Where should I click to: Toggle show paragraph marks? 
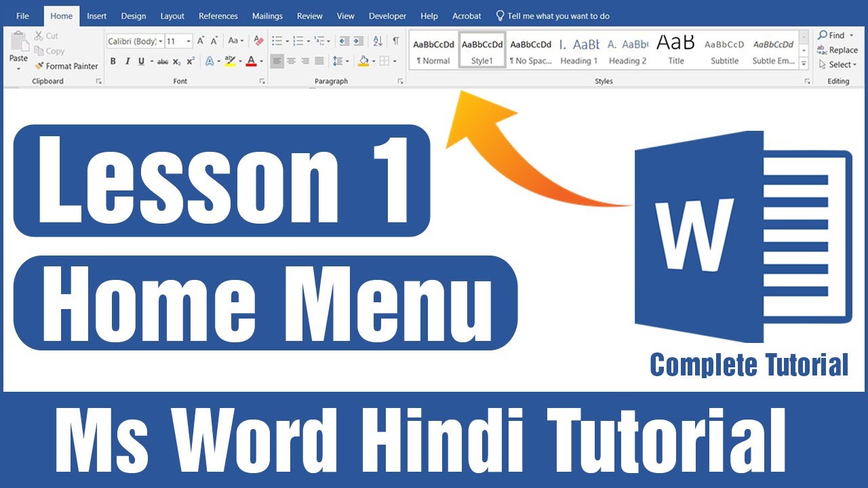(396, 41)
